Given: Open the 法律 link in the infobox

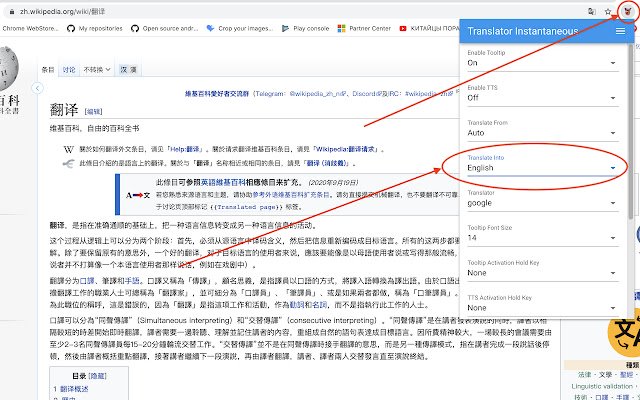Looking at the screenshot, I should 584,374.
